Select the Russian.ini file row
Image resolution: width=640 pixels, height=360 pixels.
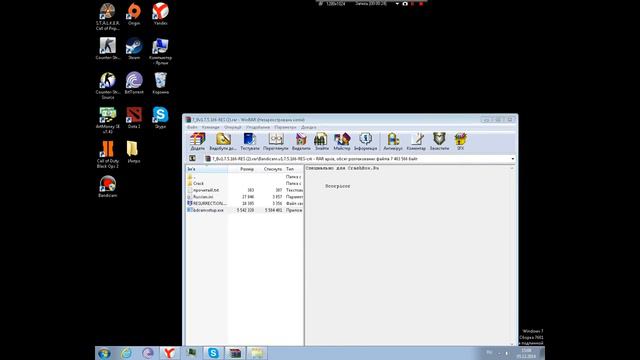point(244,197)
